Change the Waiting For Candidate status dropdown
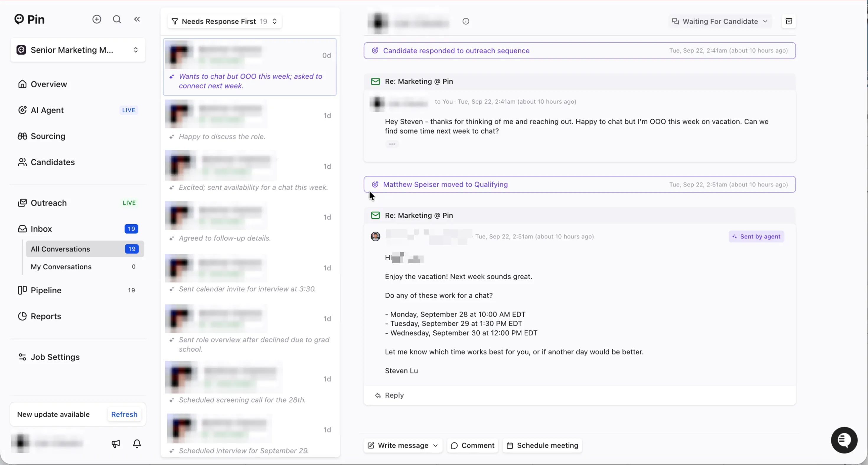This screenshot has height=465, width=868. pyautogui.click(x=720, y=21)
